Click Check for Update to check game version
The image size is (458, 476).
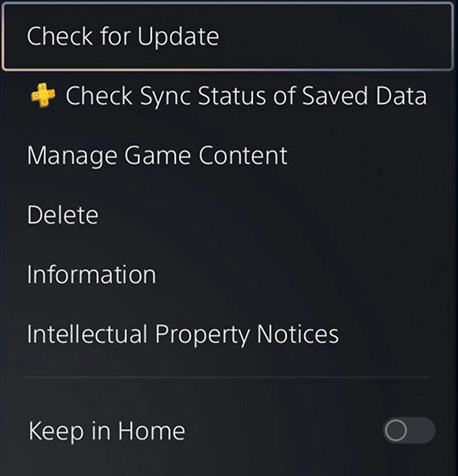tap(123, 36)
